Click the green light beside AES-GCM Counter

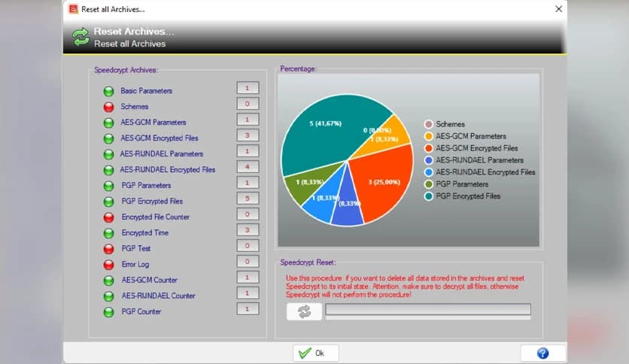pos(108,281)
